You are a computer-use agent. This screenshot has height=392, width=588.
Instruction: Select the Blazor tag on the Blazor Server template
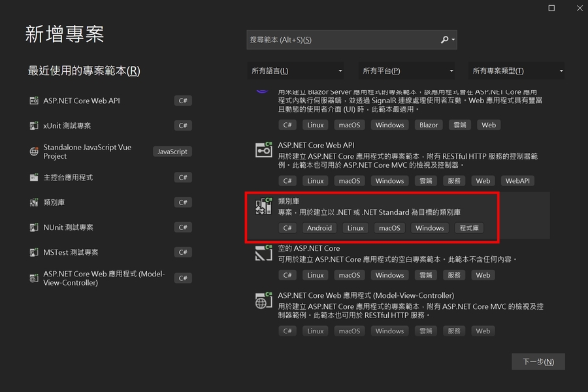pyautogui.click(x=428, y=125)
